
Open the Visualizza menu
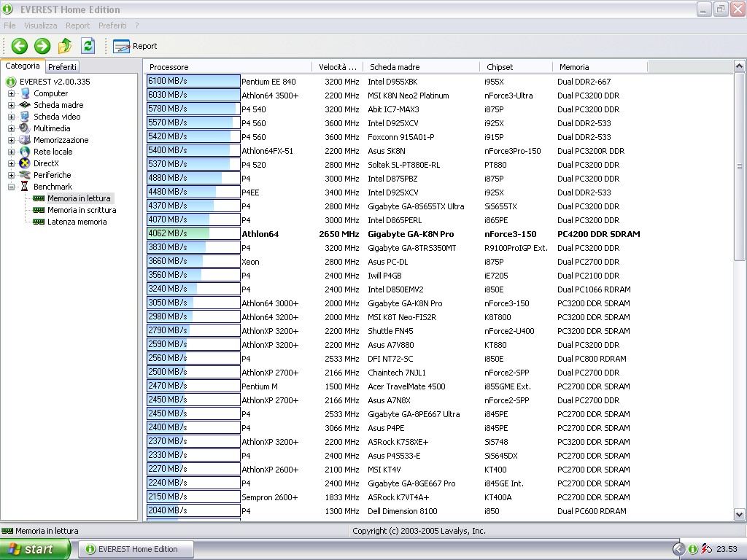[x=41, y=26]
